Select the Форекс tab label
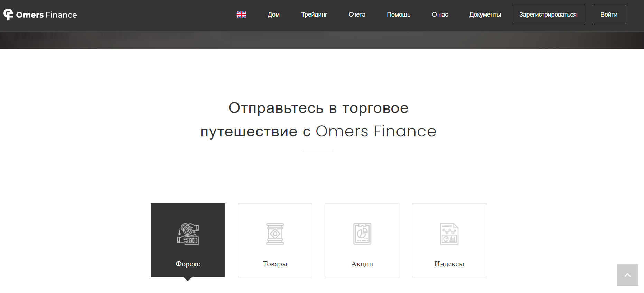 click(x=188, y=264)
